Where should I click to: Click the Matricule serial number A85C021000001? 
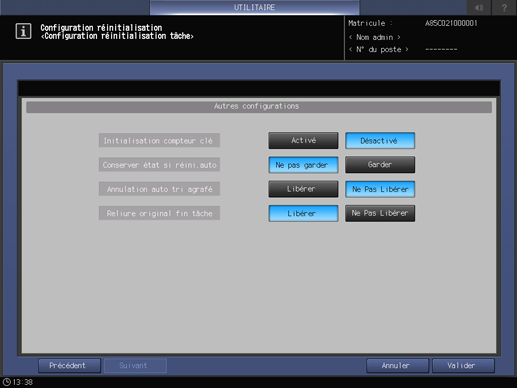[451, 23]
